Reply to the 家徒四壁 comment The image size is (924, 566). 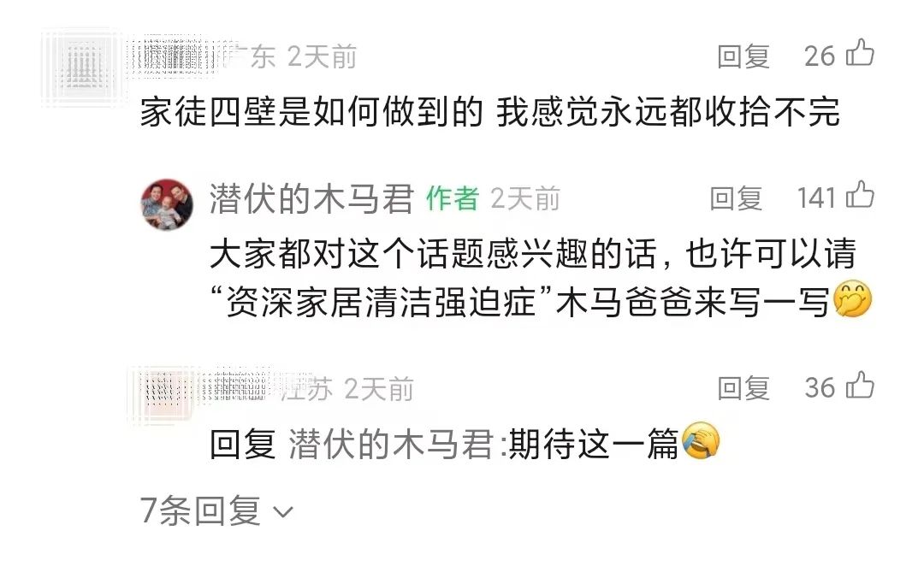pos(743,56)
